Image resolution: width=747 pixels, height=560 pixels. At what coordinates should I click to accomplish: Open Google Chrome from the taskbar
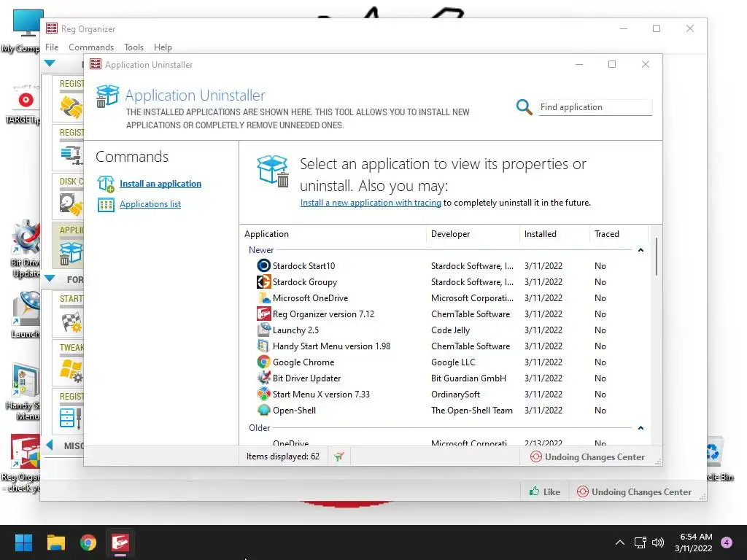[x=88, y=542]
